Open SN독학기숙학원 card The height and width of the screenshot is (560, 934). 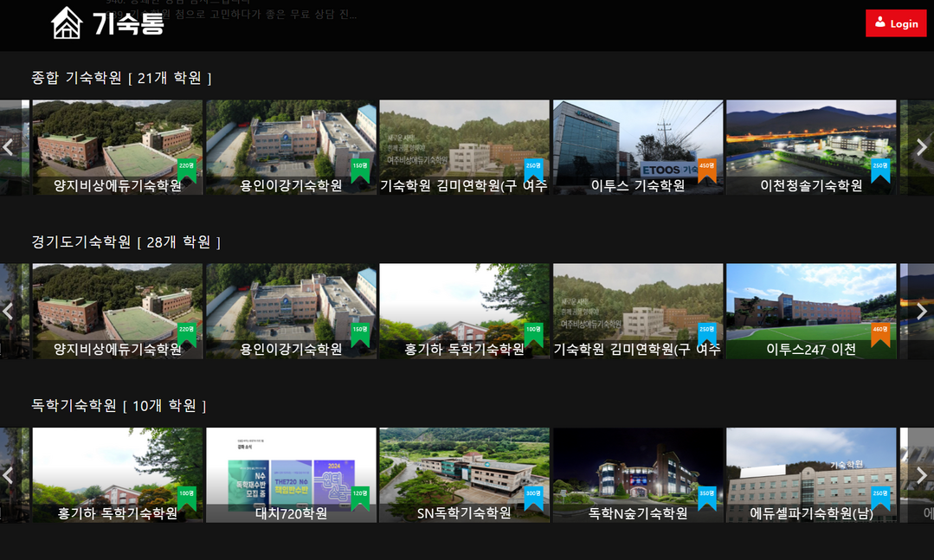pyautogui.click(x=464, y=474)
